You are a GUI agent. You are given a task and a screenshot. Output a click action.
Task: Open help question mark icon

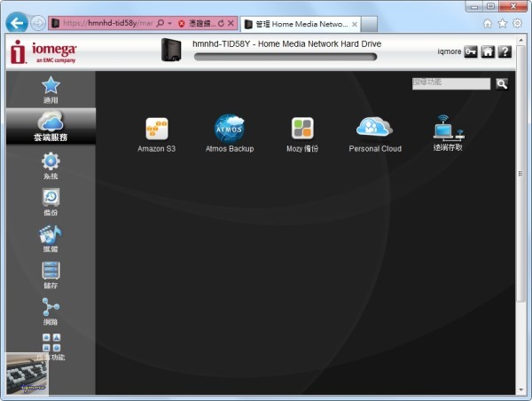tap(505, 52)
